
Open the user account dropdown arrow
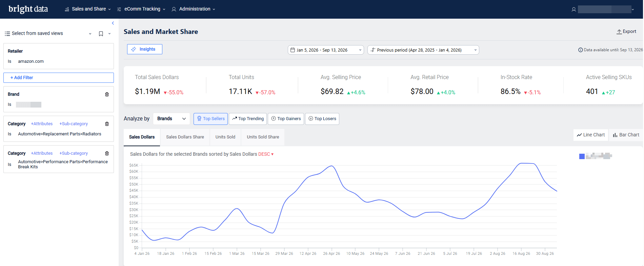point(633,9)
